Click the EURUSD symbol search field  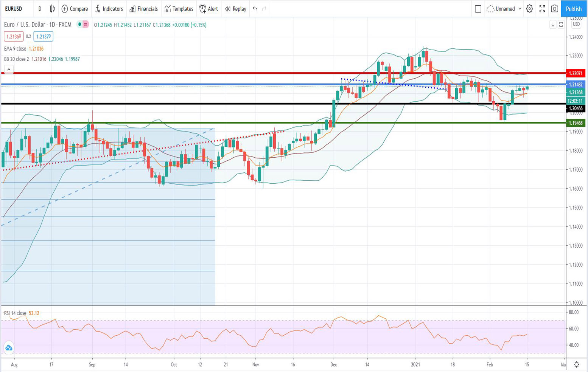[x=14, y=9]
